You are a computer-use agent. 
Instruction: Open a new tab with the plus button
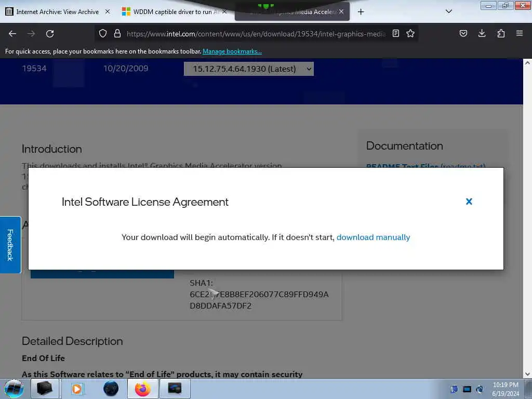(361, 12)
